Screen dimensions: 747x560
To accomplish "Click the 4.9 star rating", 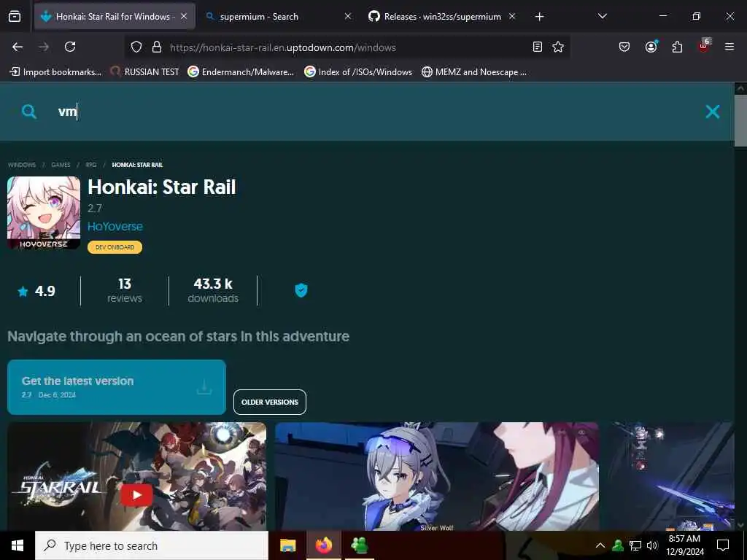I will 36,291.
